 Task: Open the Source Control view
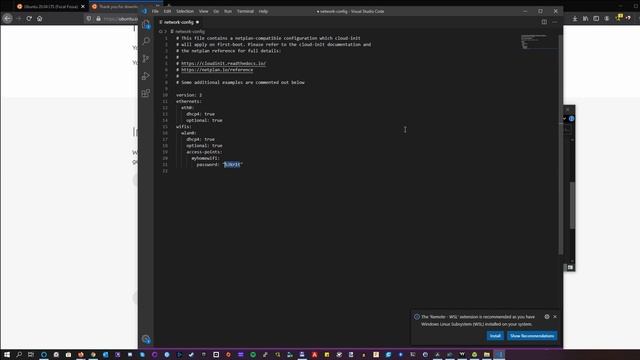146,58
